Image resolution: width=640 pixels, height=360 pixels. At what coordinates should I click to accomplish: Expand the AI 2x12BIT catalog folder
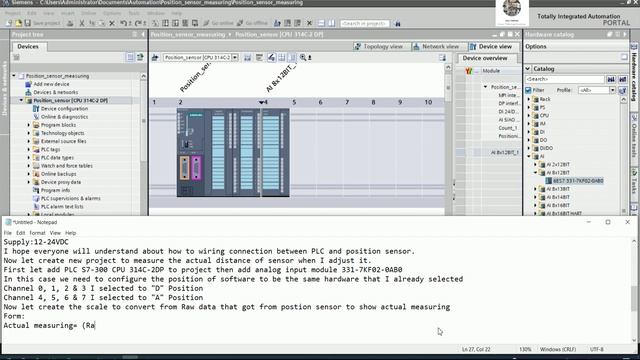[536, 164]
